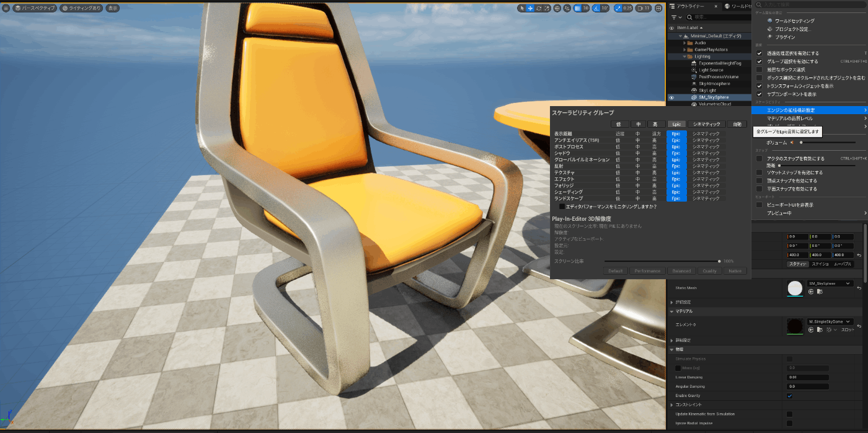Enable ソケットスナップを有効にする checkbox
Image resolution: width=868 pixels, height=433 pixels.
(x=759, y=172)
